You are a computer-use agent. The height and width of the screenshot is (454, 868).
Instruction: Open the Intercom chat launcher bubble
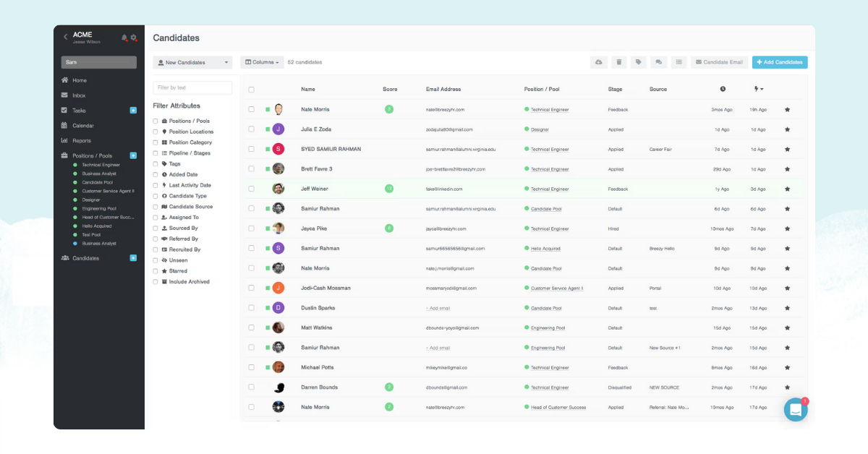point(795,409)
